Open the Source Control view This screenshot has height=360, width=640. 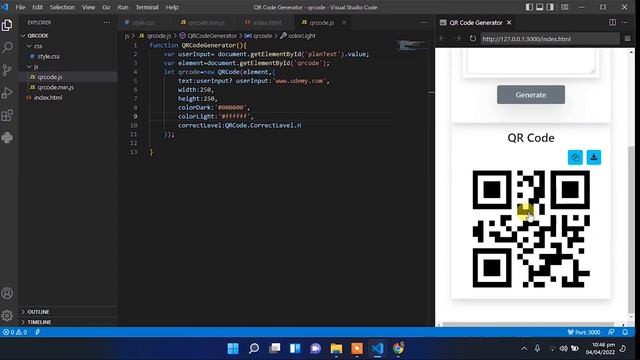tap(7, 70)
